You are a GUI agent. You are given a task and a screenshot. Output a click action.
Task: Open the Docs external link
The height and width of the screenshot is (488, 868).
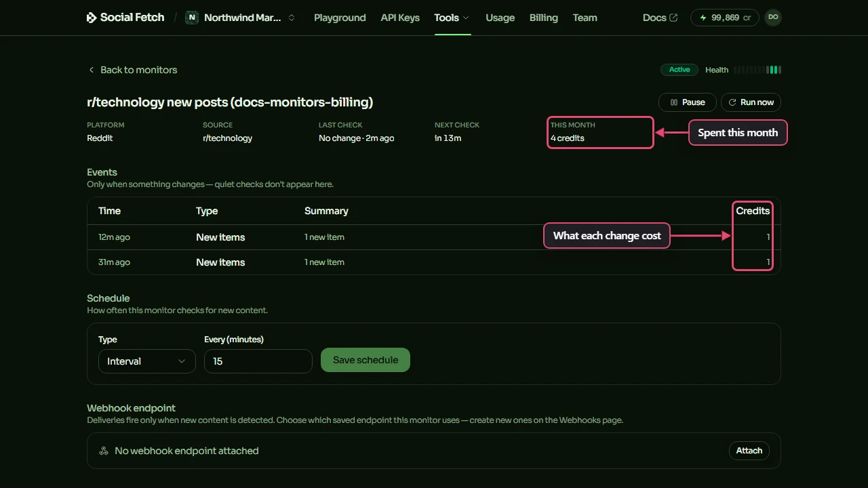[x=660, y=18]
